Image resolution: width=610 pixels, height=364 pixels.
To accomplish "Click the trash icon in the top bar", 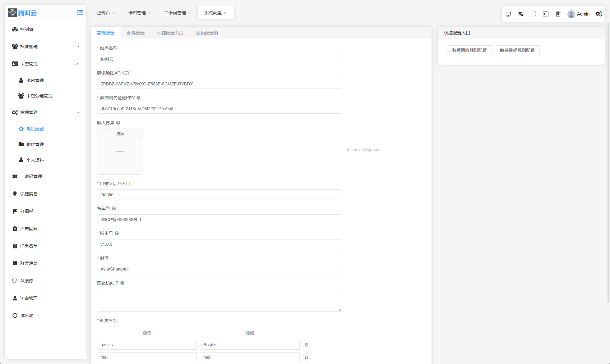I will (558, 14).
